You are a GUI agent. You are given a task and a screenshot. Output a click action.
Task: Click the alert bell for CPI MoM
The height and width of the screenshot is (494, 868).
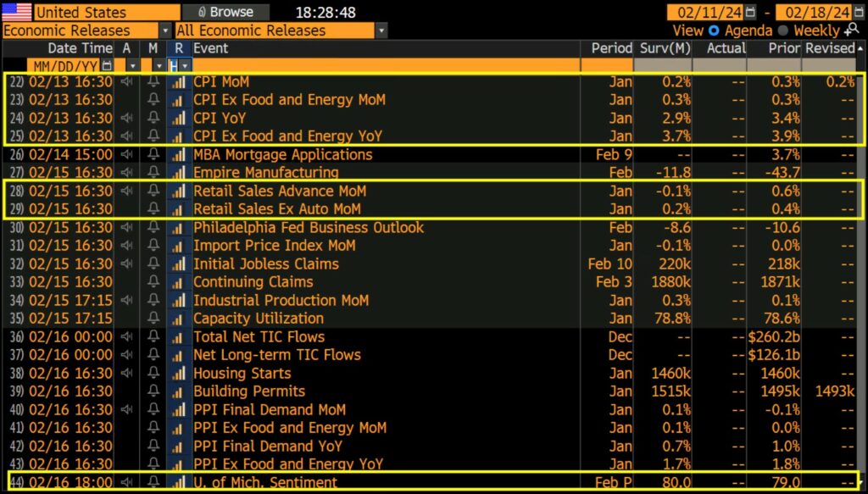153,82
